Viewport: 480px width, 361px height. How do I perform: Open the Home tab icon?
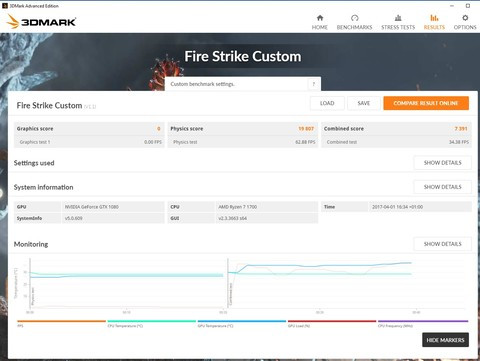320,18
